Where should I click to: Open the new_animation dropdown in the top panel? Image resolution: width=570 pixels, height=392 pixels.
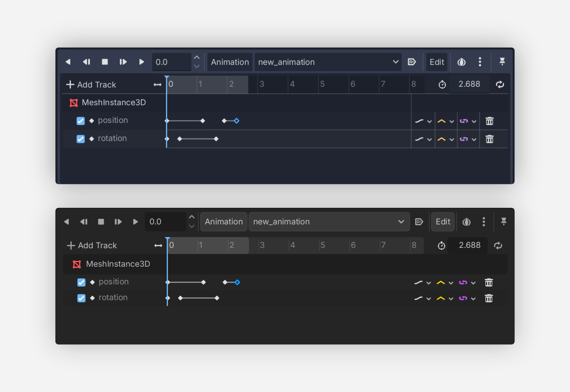(x=328, y=62)
